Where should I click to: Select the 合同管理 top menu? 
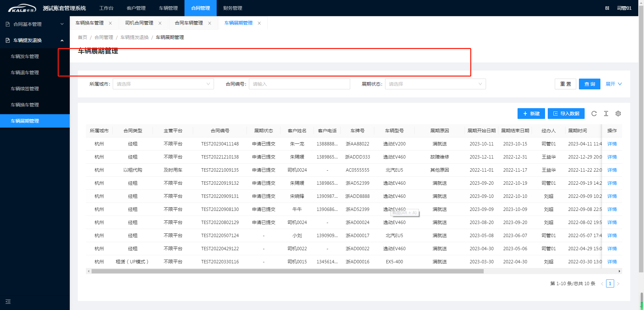point(201,8)
